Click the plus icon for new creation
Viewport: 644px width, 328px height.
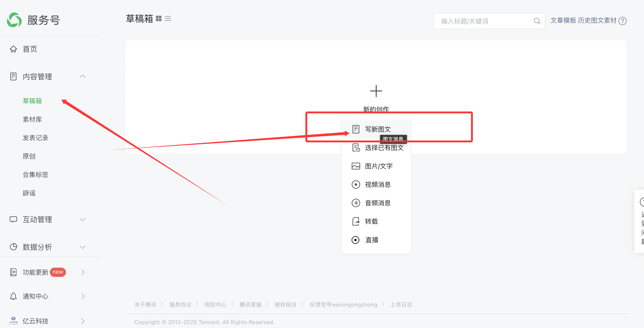click(x=376, y=91)
